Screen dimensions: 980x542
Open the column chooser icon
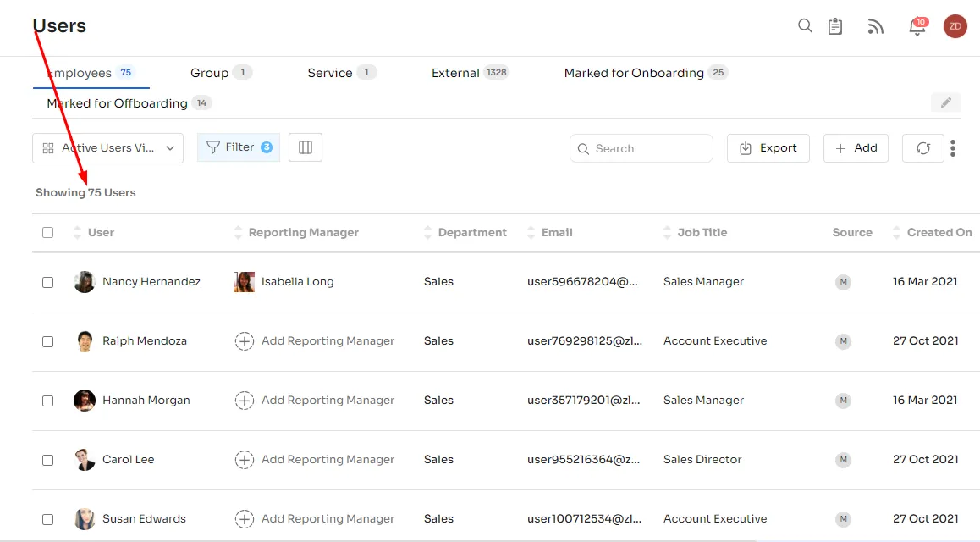pyautogui.click(x=306, y=147)
